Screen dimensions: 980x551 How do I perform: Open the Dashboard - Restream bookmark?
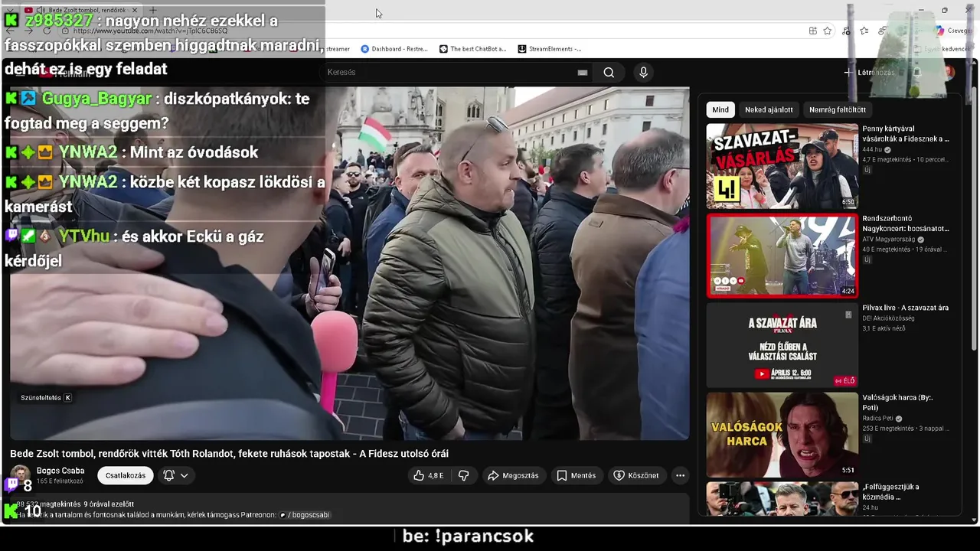click(395, 49)
